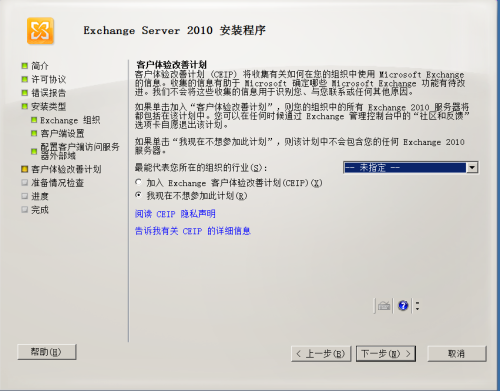
Task: Select the 错误报告 step in sidebar
Action: (44, 93)
